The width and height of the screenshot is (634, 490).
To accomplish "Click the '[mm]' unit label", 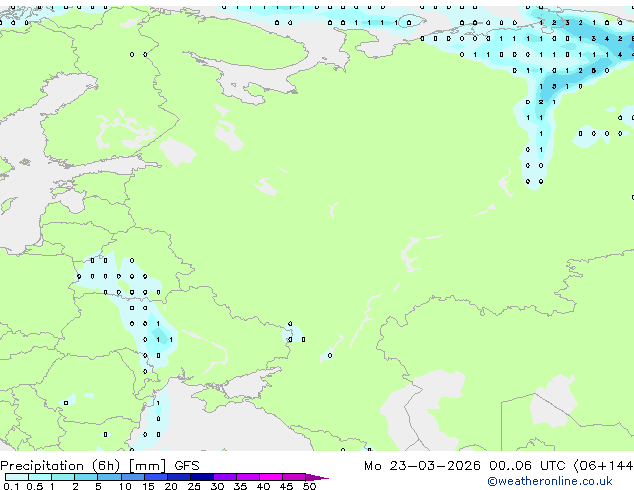I will (147, 466).
